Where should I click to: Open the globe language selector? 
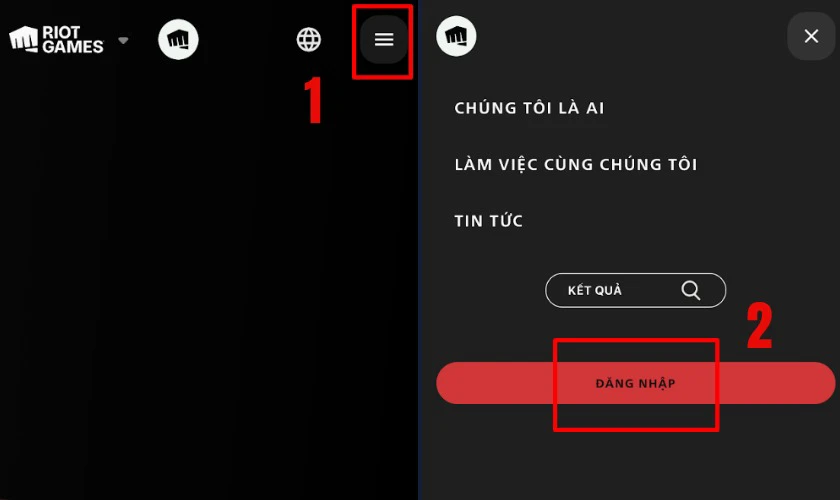coord(309,39)
